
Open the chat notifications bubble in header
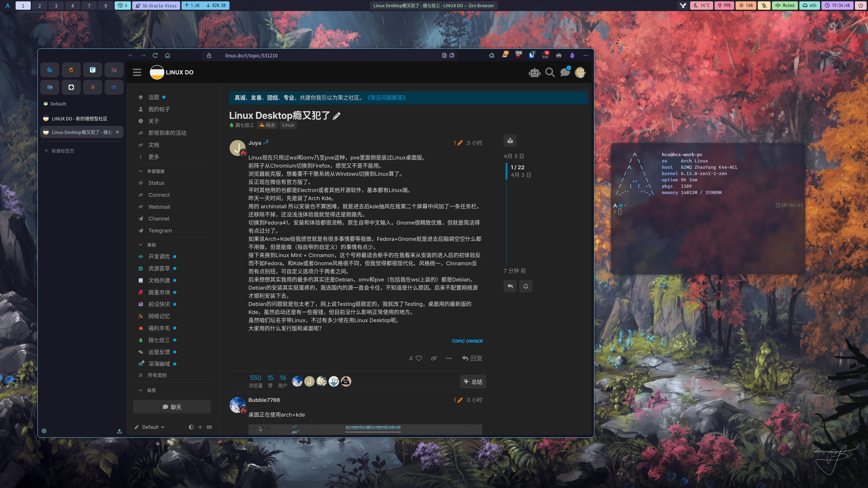pos(565,72)
